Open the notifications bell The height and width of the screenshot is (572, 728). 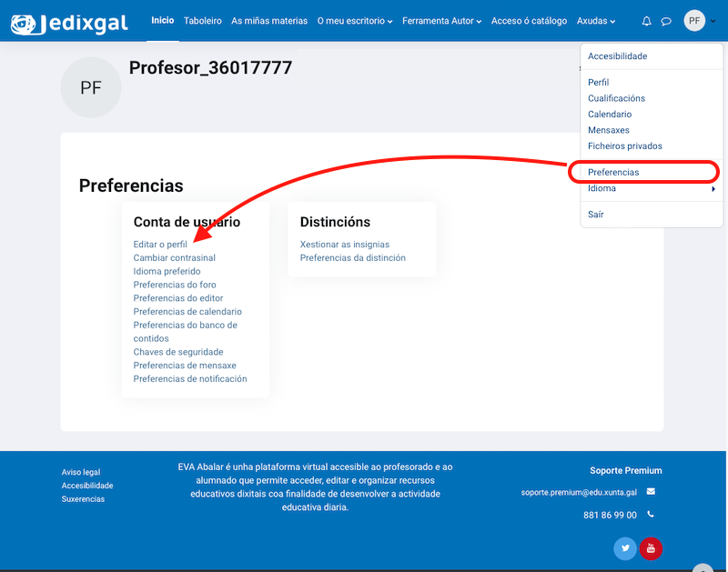pos(646,19)
